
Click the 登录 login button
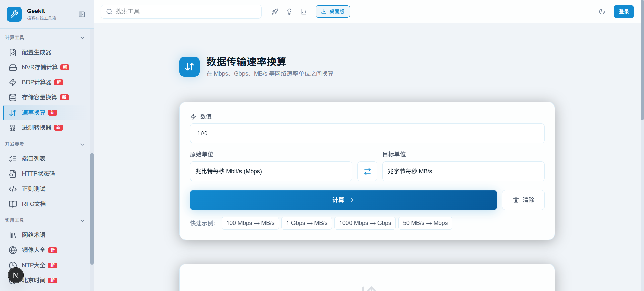[624, 12]
